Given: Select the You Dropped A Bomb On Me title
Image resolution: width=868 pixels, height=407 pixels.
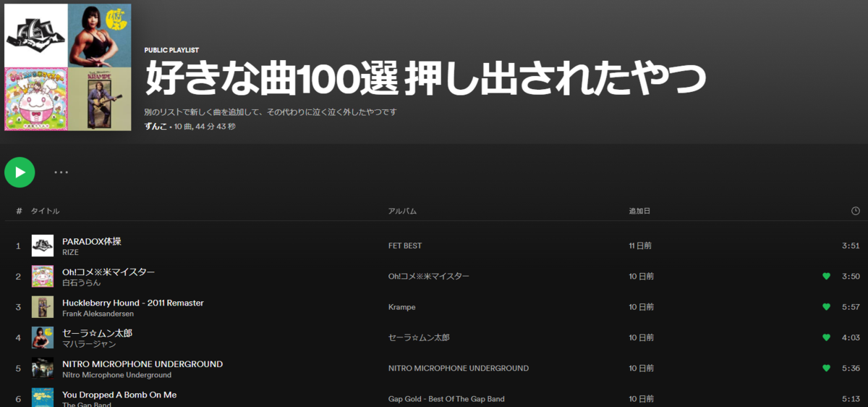Looking at the screenshot, I should (119, 395).
